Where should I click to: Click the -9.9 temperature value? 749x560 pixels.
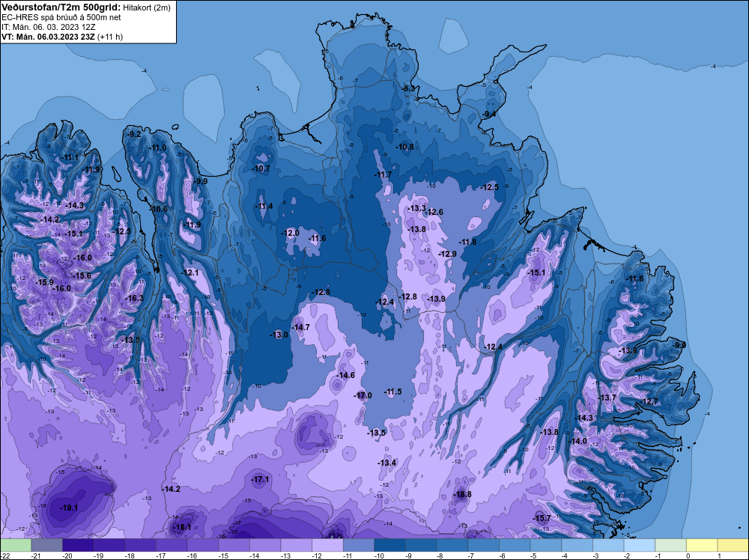201,181
